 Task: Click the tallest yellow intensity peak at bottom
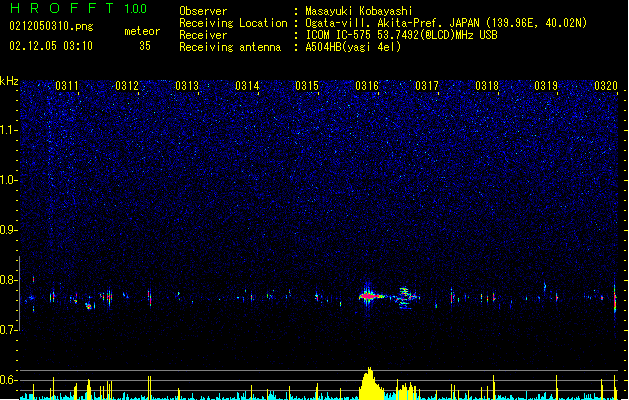[370, 383]
